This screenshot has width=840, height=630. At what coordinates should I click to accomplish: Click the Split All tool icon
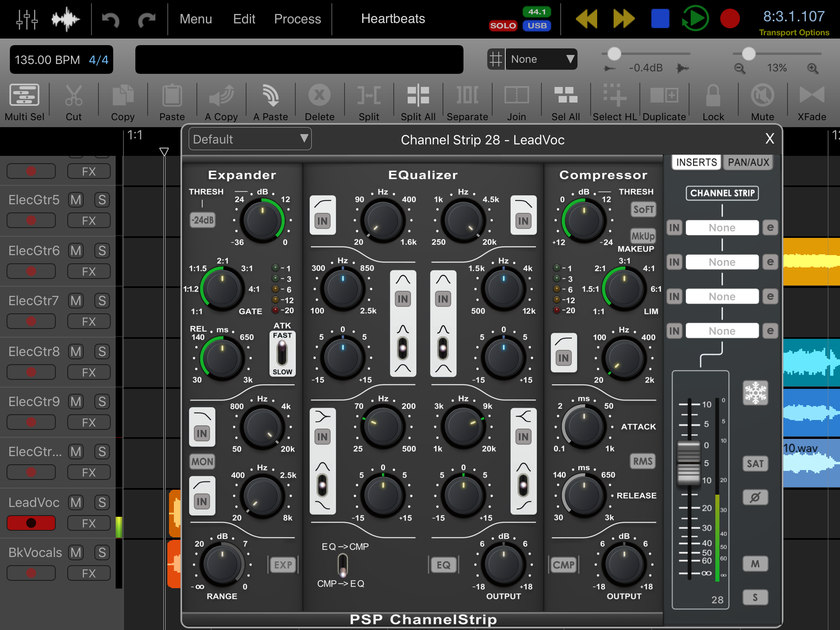click(418, 96)
